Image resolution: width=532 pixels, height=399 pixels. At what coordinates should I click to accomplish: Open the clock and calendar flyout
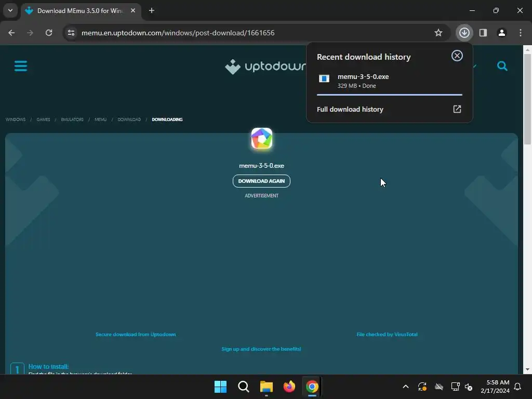(x=495, y=387)
